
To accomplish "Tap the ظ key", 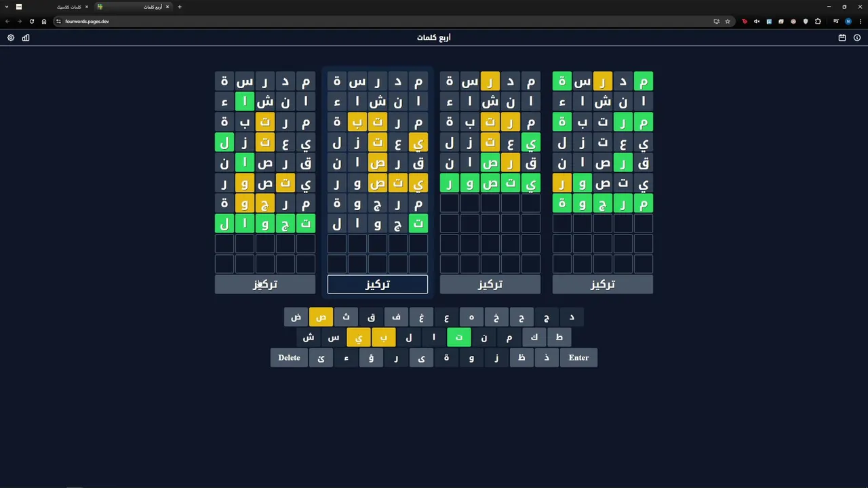I will pos(522,358).
